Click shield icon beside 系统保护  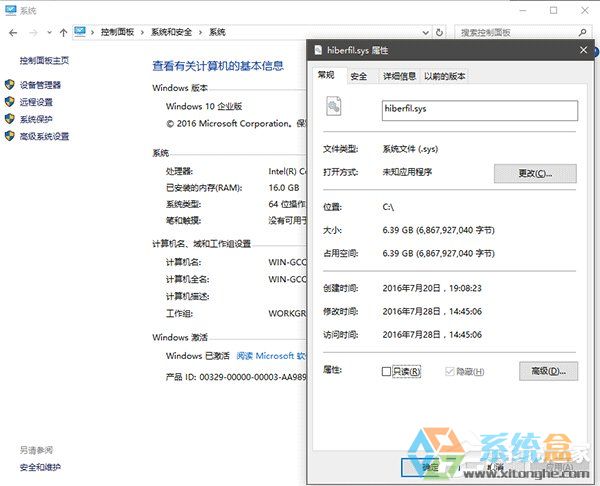pyautogui.click(x=10, y=119)
